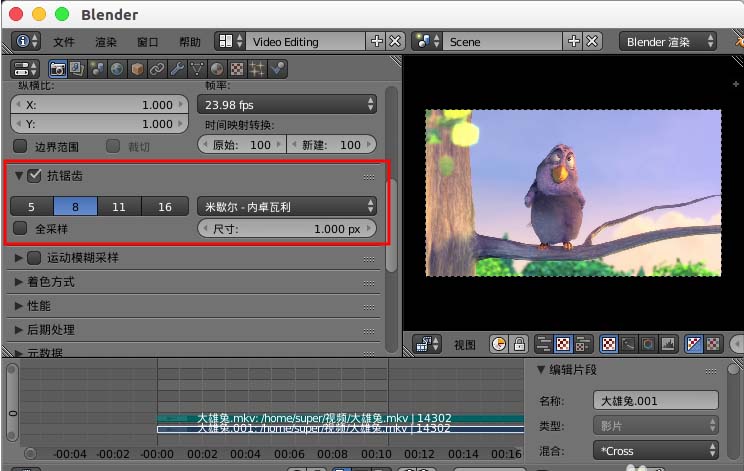The image size is (744, 471).
Task: Set anti-aliasing samples to 11
Action: pyautogui.click(x=119, y=207)
